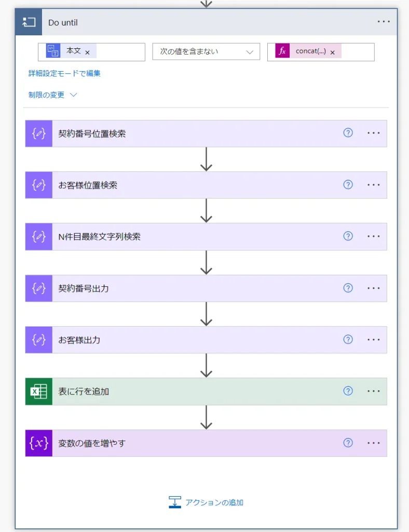Open help for 表に行を追加 action
The image size is (409, 532).
pos(348,391)
